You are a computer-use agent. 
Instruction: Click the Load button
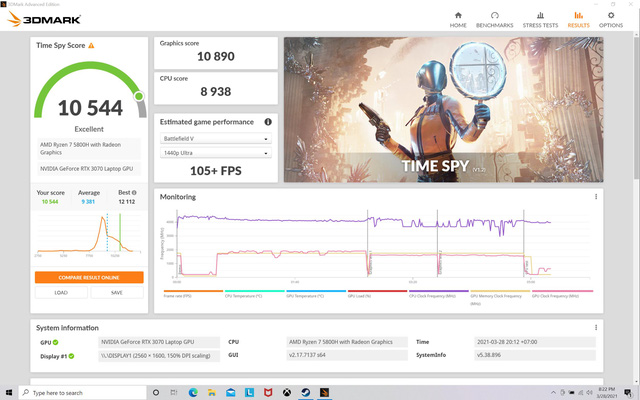click(x=61, y=293)
